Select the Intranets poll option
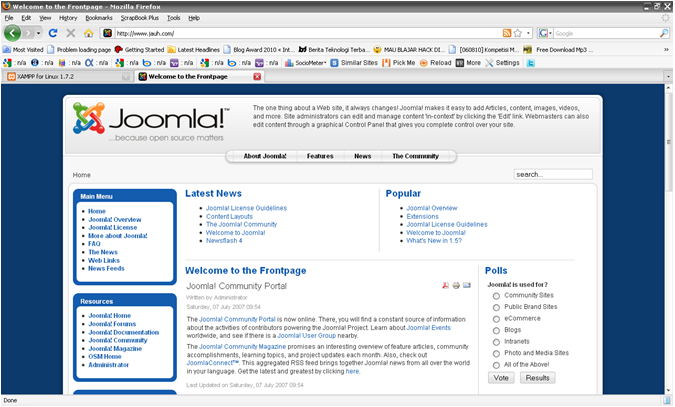The width and height of the screenshot is (675, 407). click(496, 342)
